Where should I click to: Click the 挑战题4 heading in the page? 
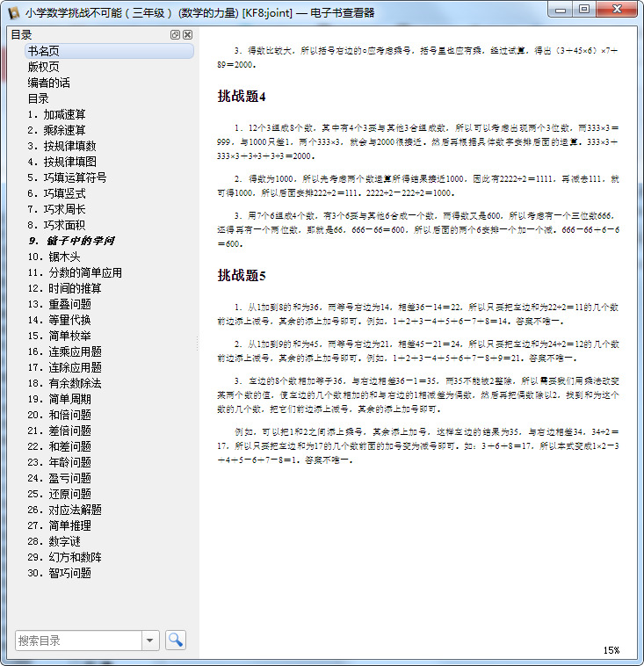point(242,96)
